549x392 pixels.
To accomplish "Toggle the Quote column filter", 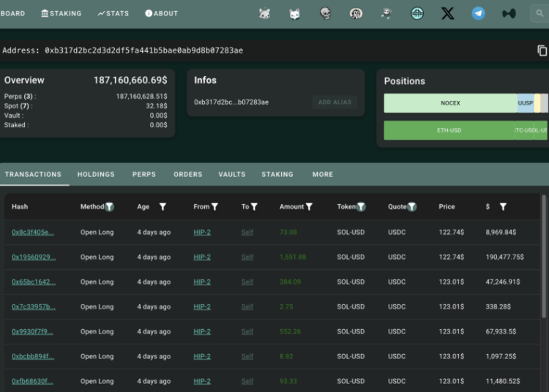I will [x=411, y=207].
